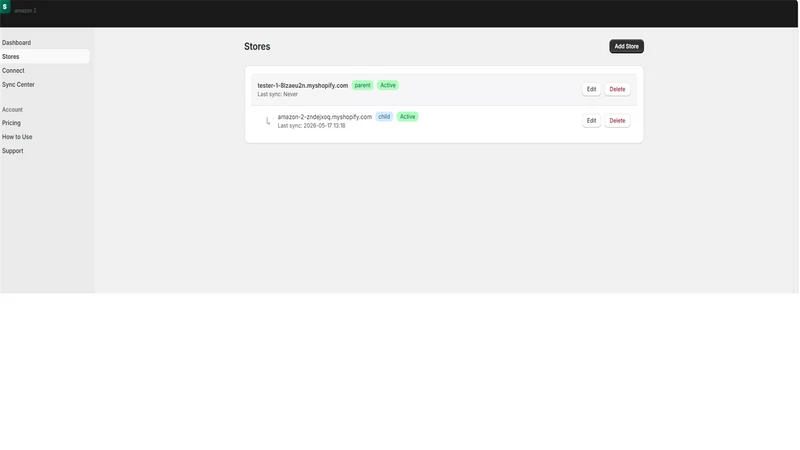Image resolution: width=800 pixels, height=450 pixels.
Task: Click the 'Last sync: Never' text
Action: pos(278,94)
